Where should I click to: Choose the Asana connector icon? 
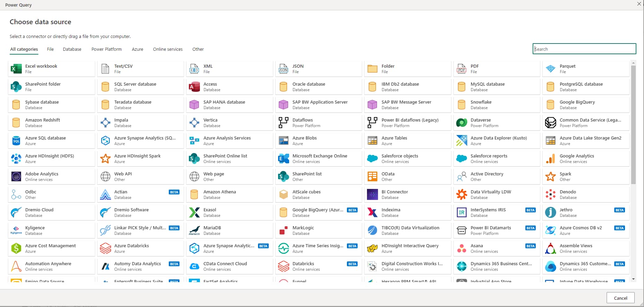pos(462,248)
